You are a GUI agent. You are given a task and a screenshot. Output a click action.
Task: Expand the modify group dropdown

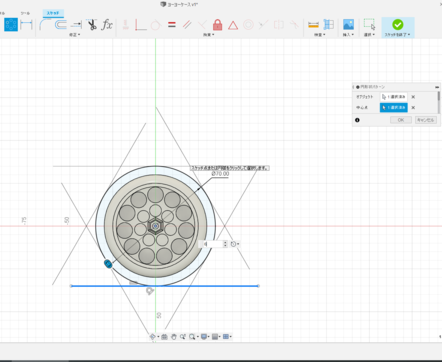pos(75,35)
